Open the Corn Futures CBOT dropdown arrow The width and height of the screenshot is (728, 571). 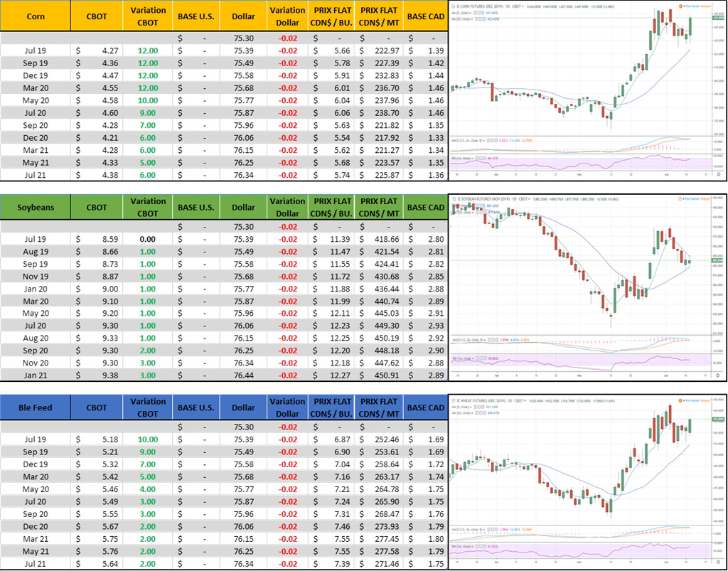click(x=523, y=5)
